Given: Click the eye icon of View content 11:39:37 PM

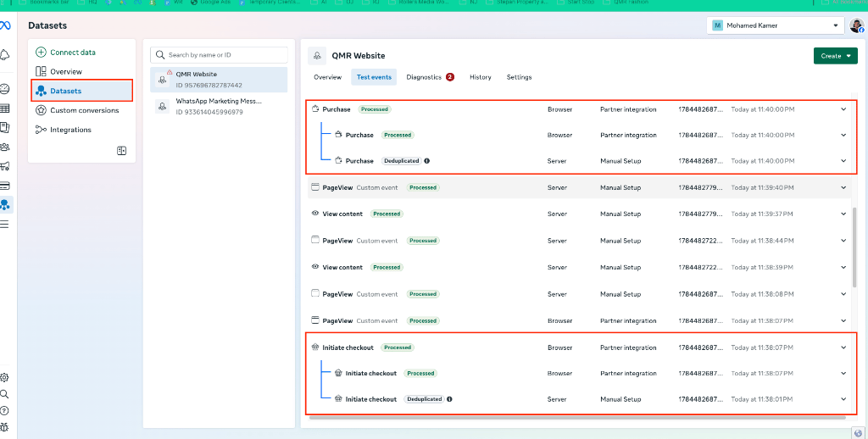Looking at the screenshot, I should [x=315, y=213].
